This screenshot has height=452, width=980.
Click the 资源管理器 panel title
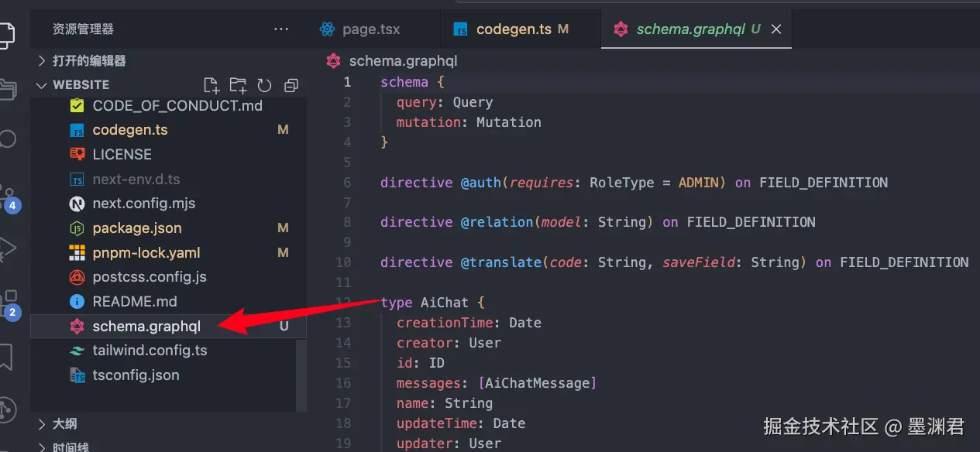tap(83, 29)
